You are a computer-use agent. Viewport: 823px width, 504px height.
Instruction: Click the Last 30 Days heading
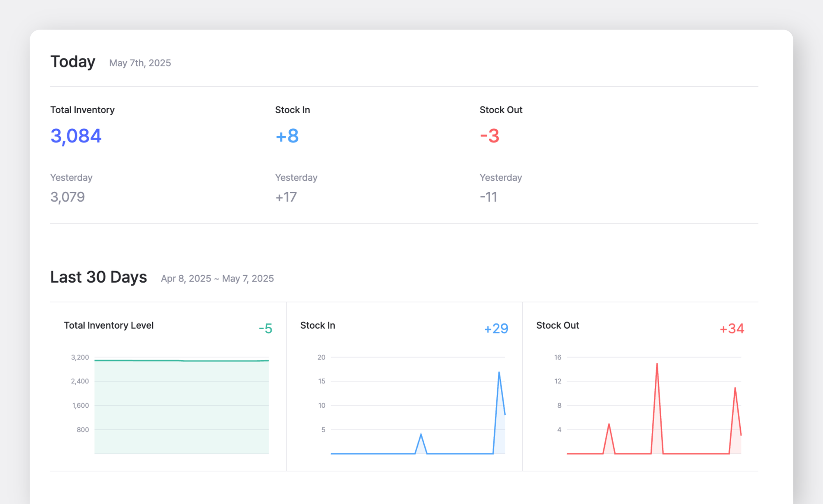(x=98, y=277)
